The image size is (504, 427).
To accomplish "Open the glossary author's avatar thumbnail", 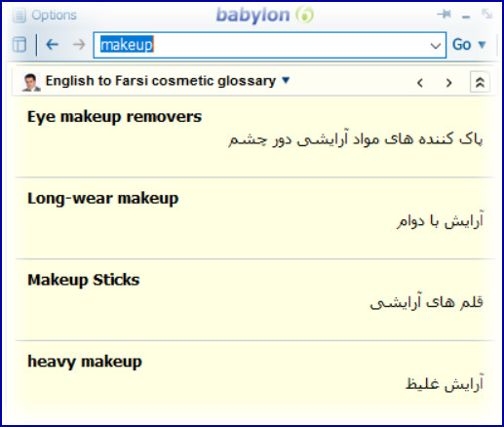I will coord(31,82).
